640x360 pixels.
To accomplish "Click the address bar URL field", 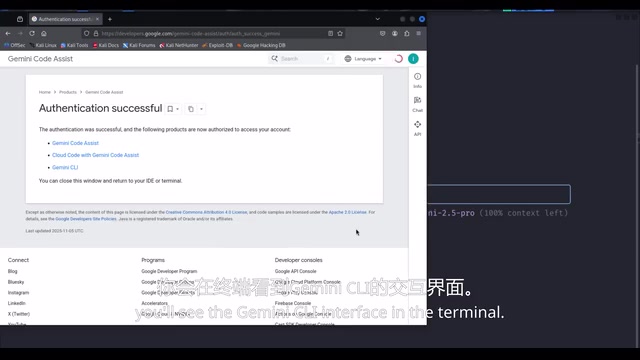I will tap(212, 33).
